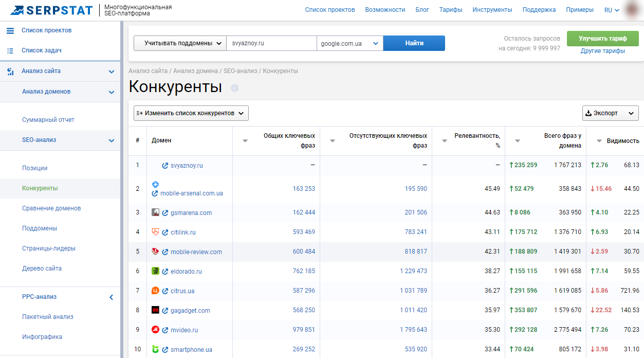Sort by Видимость column
This screenshot has width=644, height=358.
coord(599,141)
